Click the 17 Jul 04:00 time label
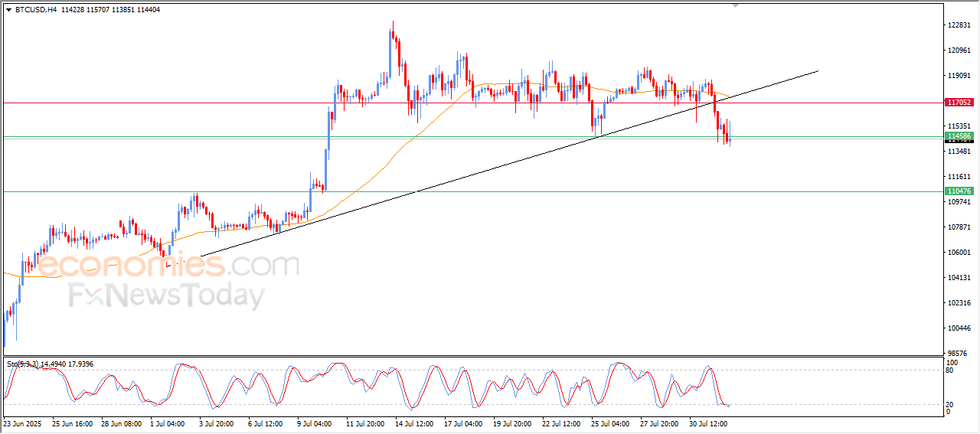Image resolution: width=980 pixels, height=434 pixels. (x=465, y=423)
